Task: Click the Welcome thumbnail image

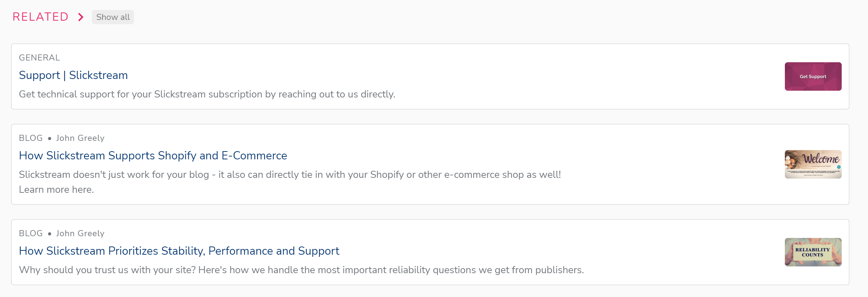Action: (x=813, y=164)
